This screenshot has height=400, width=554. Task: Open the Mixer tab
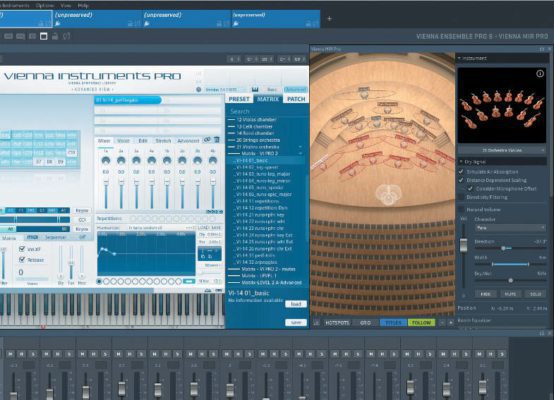click(104, 141)
